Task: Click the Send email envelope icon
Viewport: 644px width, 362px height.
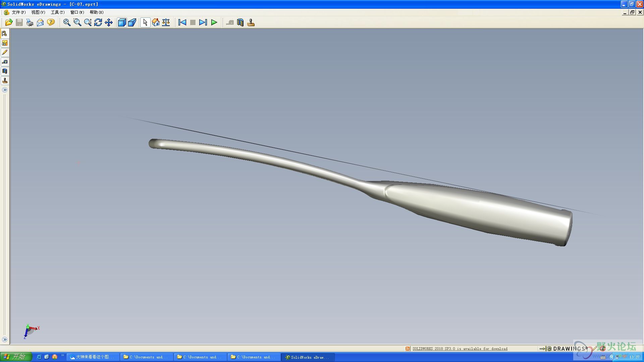Action: pos(40,22)
